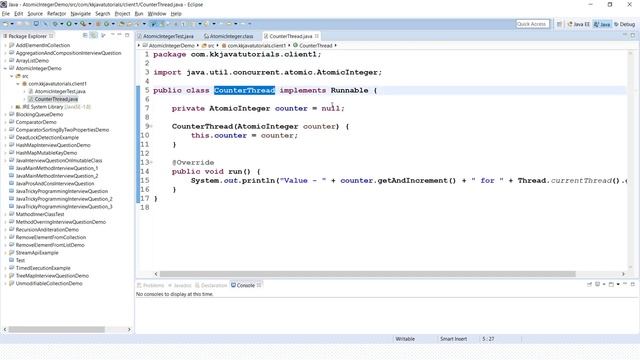Click Collapse All in Package Explorer
640x360 pixels.
click(85, 36)
